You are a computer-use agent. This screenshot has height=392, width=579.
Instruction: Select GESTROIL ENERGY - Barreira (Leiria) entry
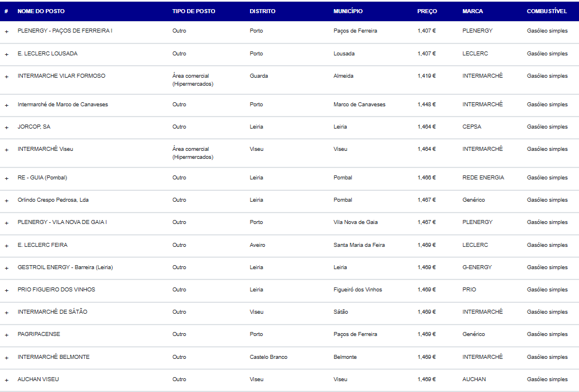coord(65,267)
